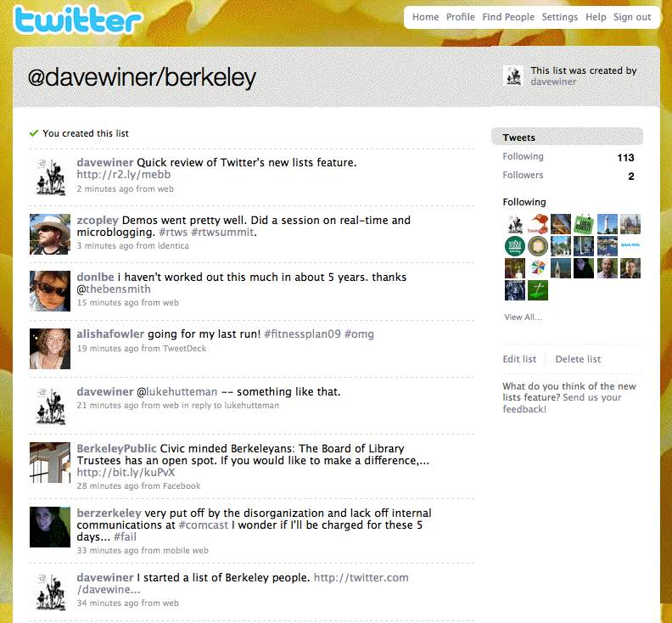Click BerkeleyPublic's library avatar

[x=50, y=463]
